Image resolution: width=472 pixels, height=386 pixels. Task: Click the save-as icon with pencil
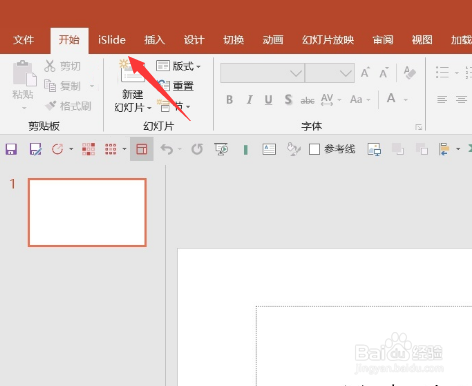click(35, 149)
